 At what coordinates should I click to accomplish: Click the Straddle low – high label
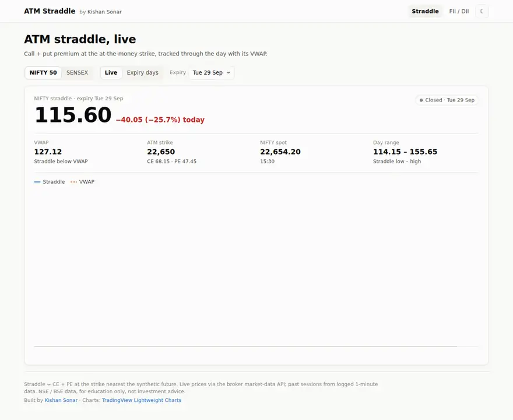click(397, 162)
